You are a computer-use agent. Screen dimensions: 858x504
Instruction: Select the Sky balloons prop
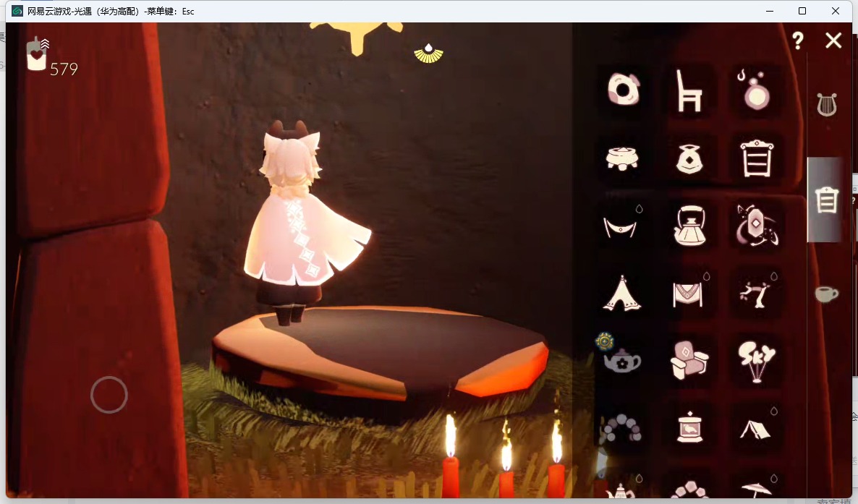tap(756, 361)
